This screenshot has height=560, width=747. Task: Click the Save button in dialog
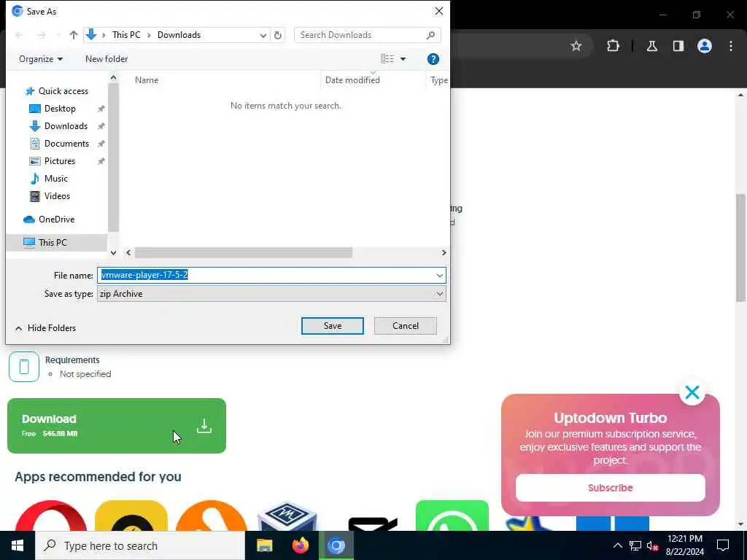click(x=332, y=326)
